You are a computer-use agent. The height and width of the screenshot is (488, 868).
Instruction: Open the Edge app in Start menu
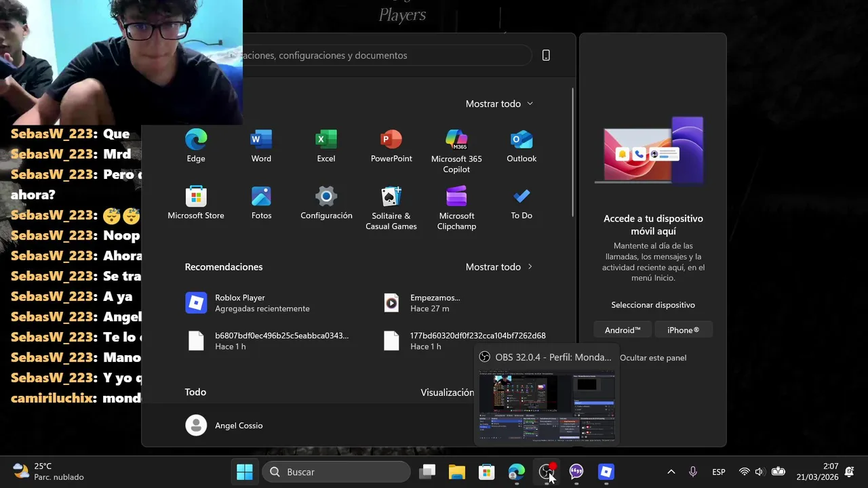click(196, 146)
